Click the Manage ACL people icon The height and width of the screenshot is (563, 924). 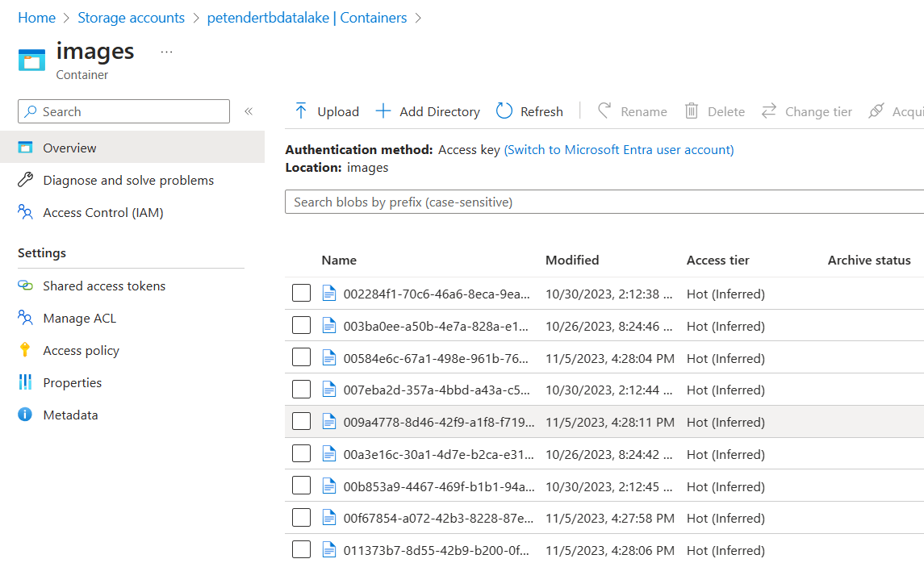pos(25,318)
